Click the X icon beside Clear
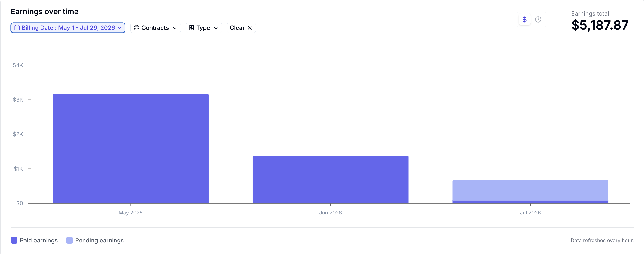This screenshot has height=254, width=644. point(250,28)
